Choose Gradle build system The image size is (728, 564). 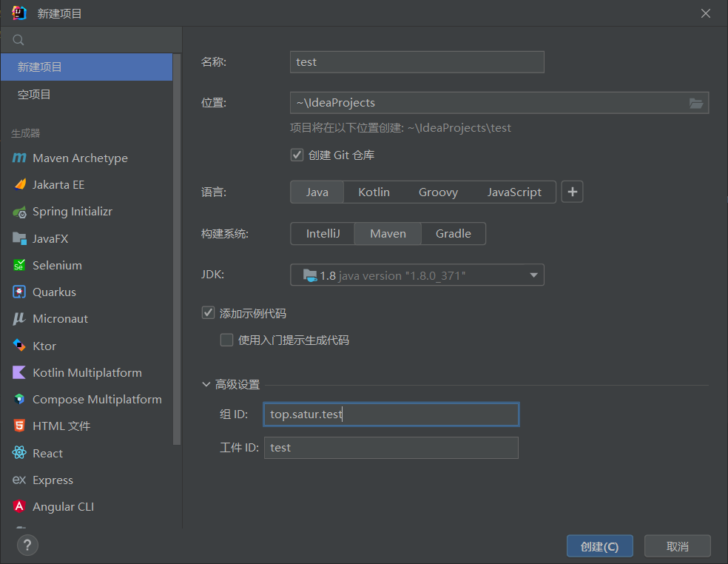(453, 233)
